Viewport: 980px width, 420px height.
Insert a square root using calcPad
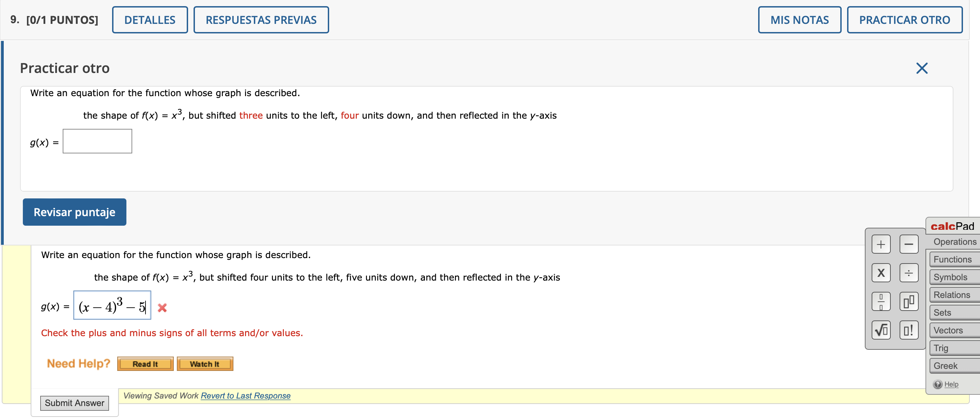pyautogui.click(x=881, y=330)
